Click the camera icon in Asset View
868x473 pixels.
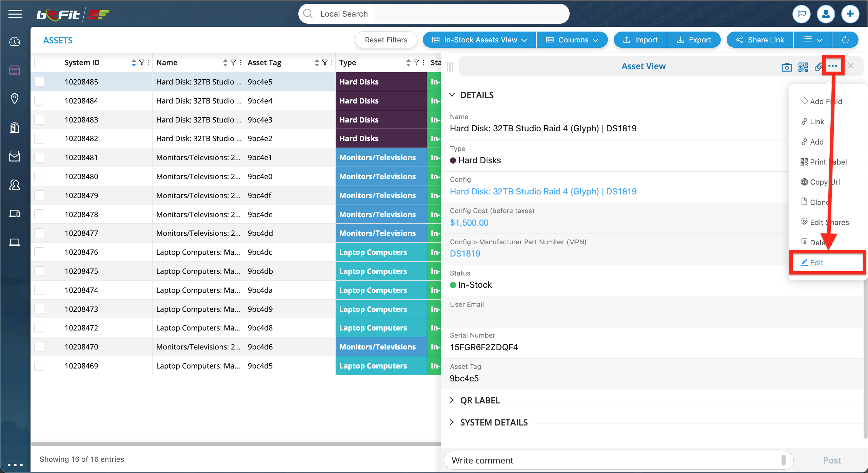click(x=787, y=67)
